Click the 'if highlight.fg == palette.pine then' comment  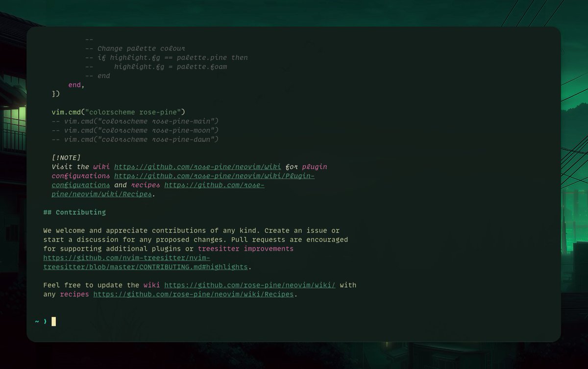pos(166,58)
